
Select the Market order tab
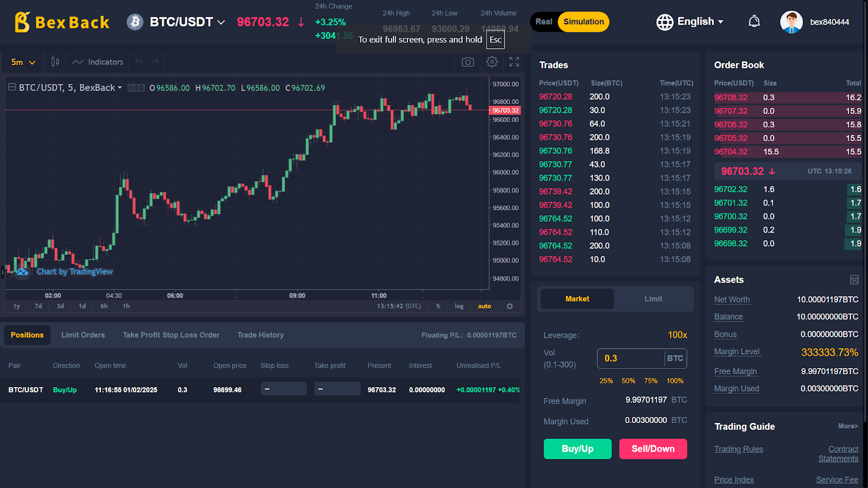[x=577, y=299]
